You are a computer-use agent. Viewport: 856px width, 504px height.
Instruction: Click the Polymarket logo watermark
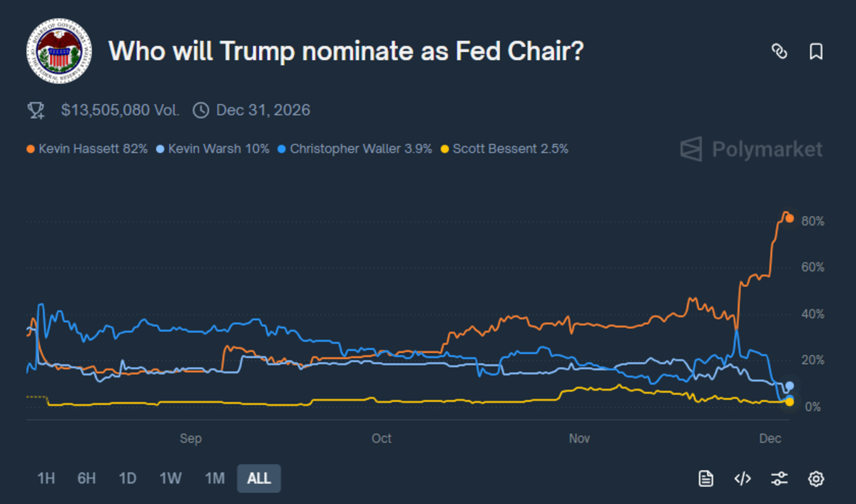pos(750,149)
